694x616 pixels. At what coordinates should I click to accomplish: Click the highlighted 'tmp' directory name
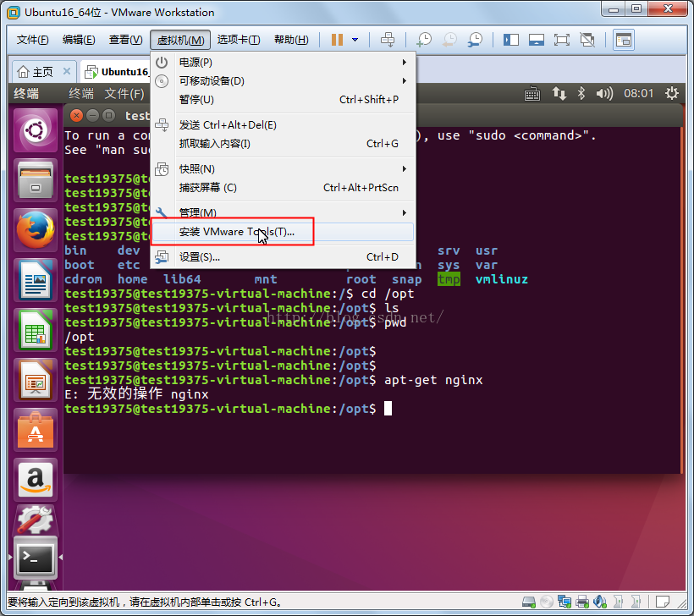point(449,279)
